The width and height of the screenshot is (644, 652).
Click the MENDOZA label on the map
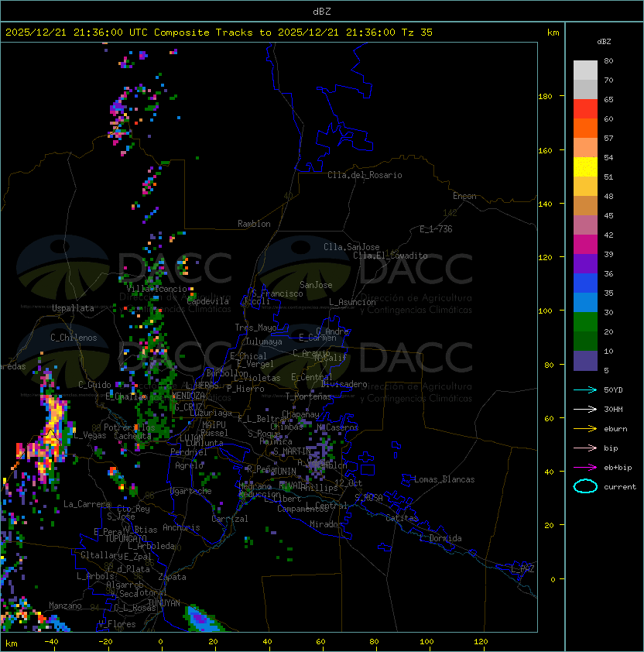point(188,396)
